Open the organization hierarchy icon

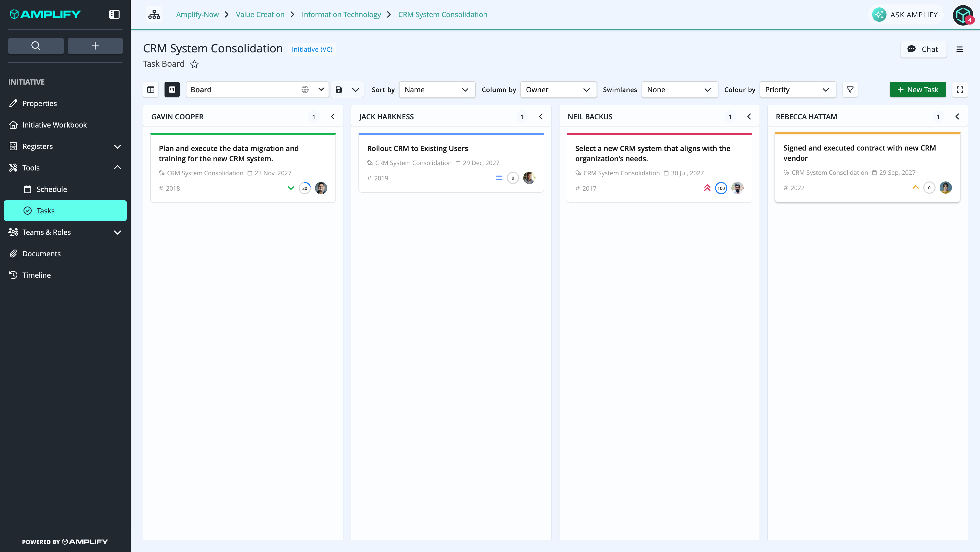pyautogui.click(x=154, y=15)
